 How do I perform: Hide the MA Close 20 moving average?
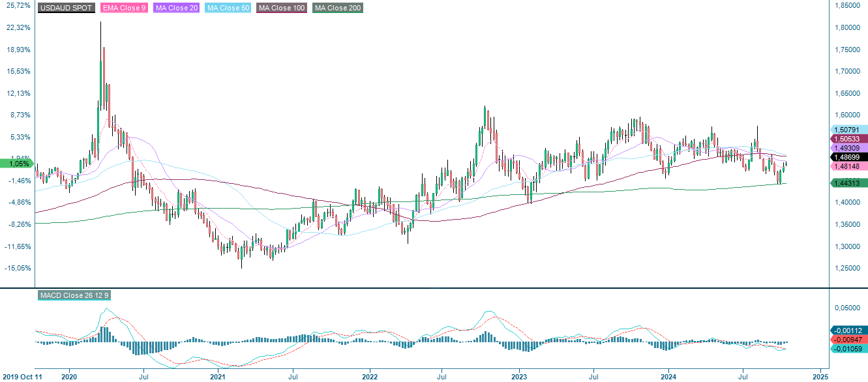click(x=175, y=9)
